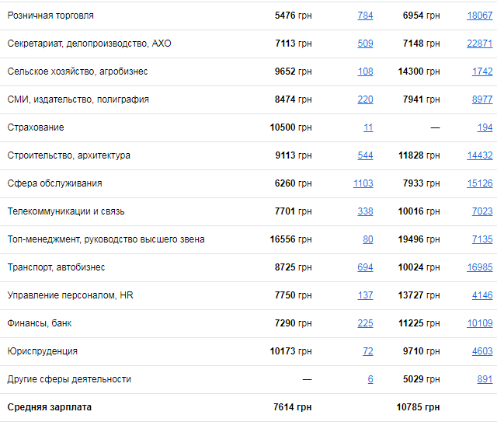
Task: Open the 784 link for Розничная торговля
Action: pos(365,16)
